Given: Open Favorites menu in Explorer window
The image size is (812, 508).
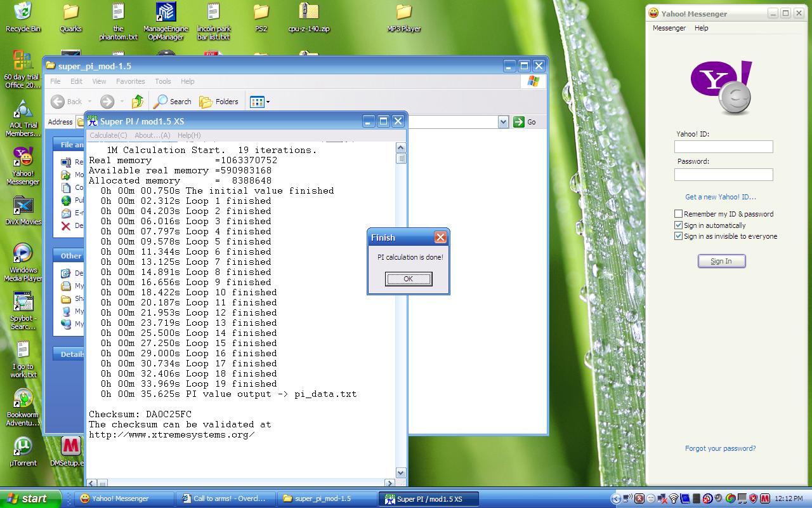Looking at the screenshot, I should [x=130, y=81].
